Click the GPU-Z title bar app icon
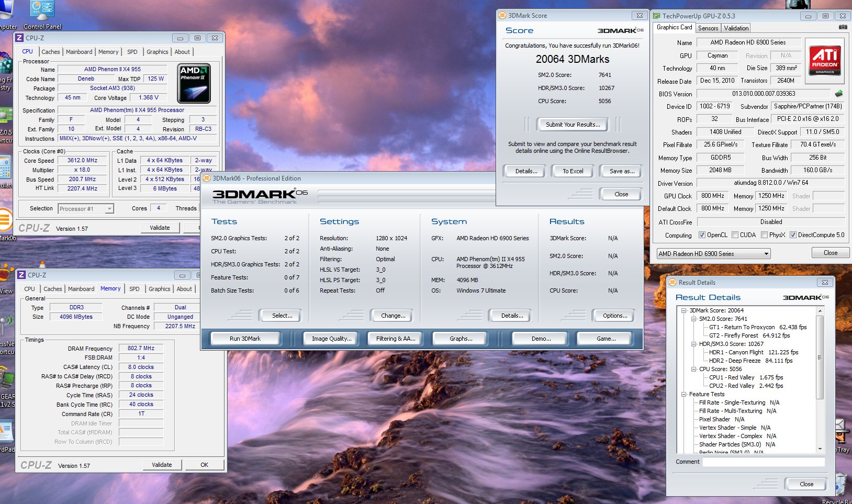Image resolution: width=852 pixels, height=504 pixels. click(x=657, y=16)
